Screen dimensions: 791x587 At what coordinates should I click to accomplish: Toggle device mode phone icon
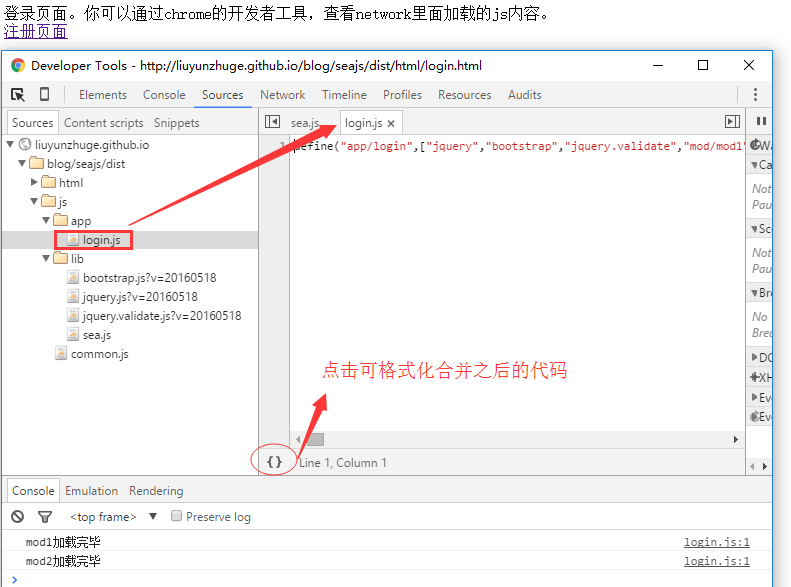pos(44,94)
